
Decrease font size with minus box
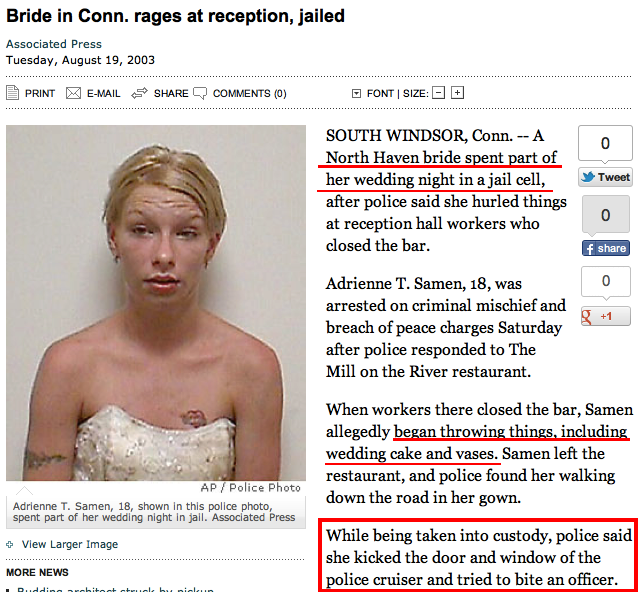(438, 93)
